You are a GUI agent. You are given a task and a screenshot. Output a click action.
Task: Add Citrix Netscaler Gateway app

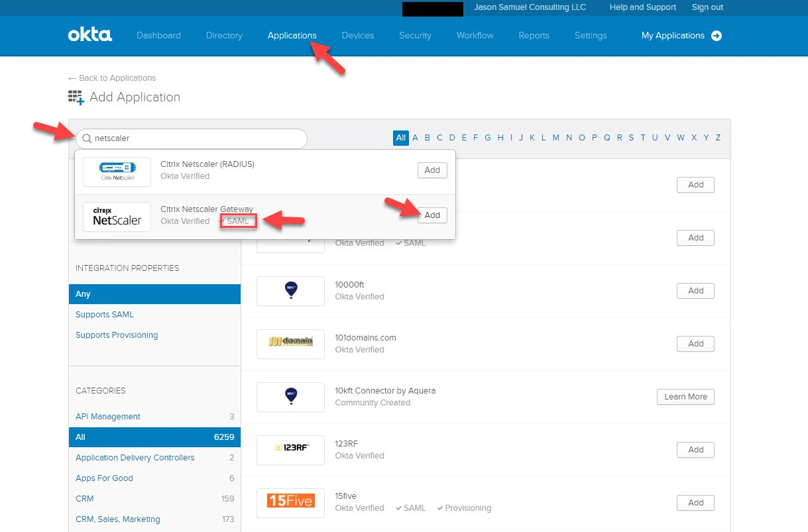click(432, 215)
